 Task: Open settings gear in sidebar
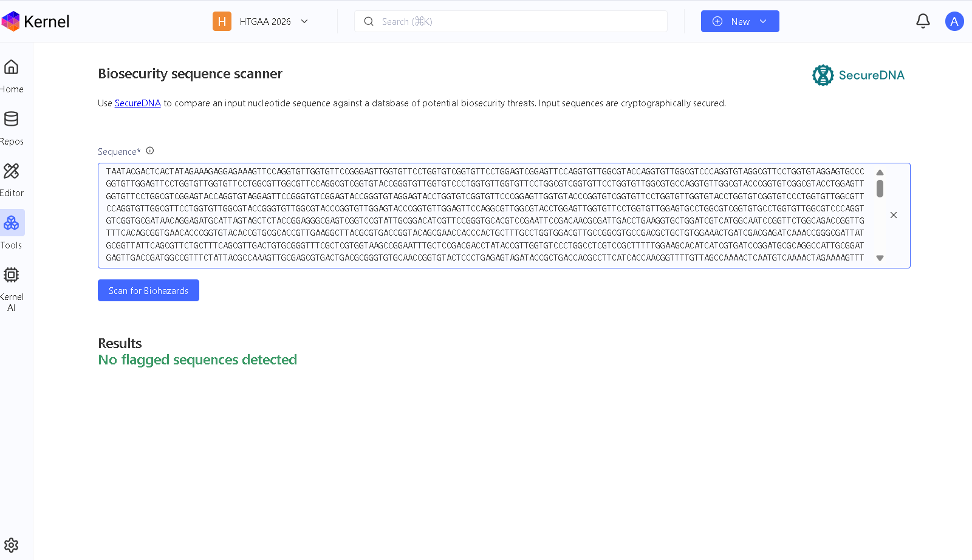pos(11,545)
